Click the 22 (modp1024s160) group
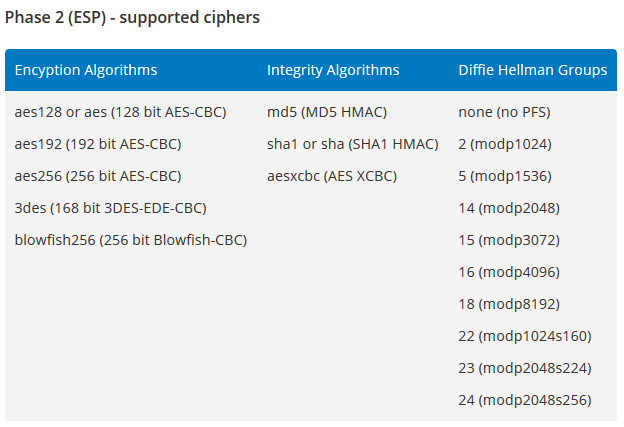This screenshot has width=624, height=427. click(525, 336)
